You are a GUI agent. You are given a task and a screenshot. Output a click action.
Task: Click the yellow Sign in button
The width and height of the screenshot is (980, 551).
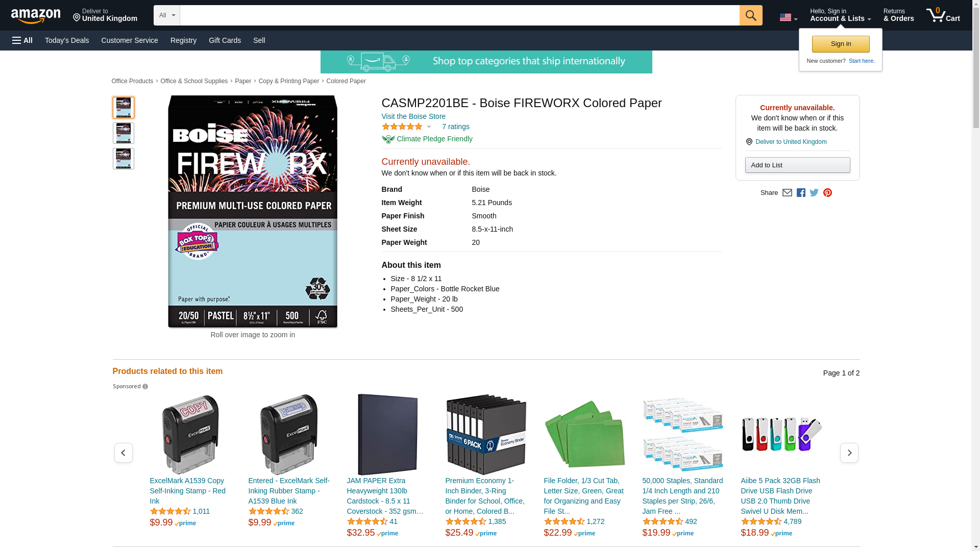[841, 44]
